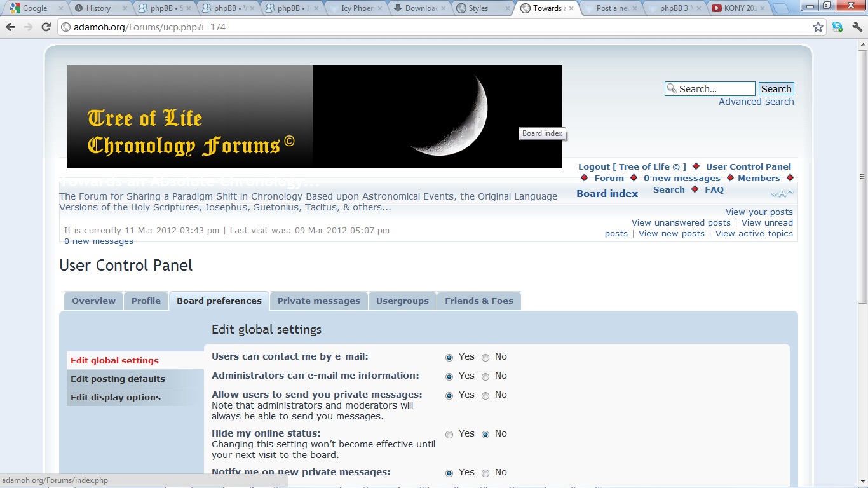
Task: Select No for users contacting me by e-mail
Action: click(x=485, y=358)
